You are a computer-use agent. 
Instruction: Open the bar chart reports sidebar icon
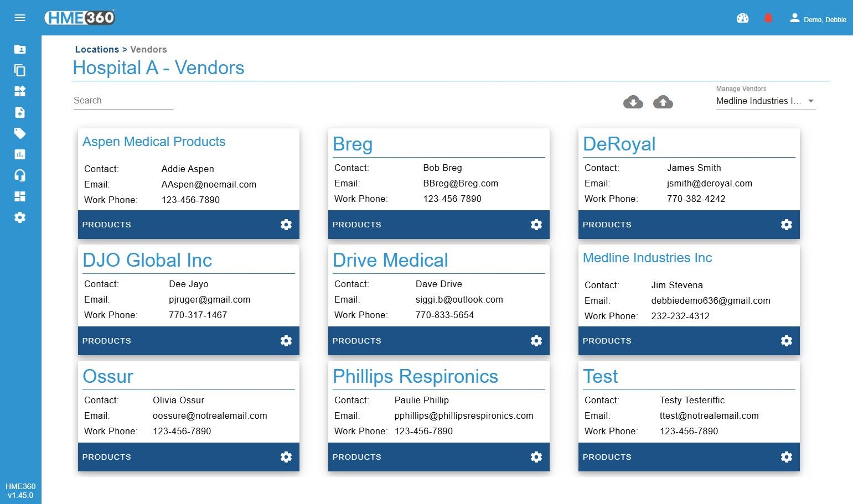(x=20, y=154)
